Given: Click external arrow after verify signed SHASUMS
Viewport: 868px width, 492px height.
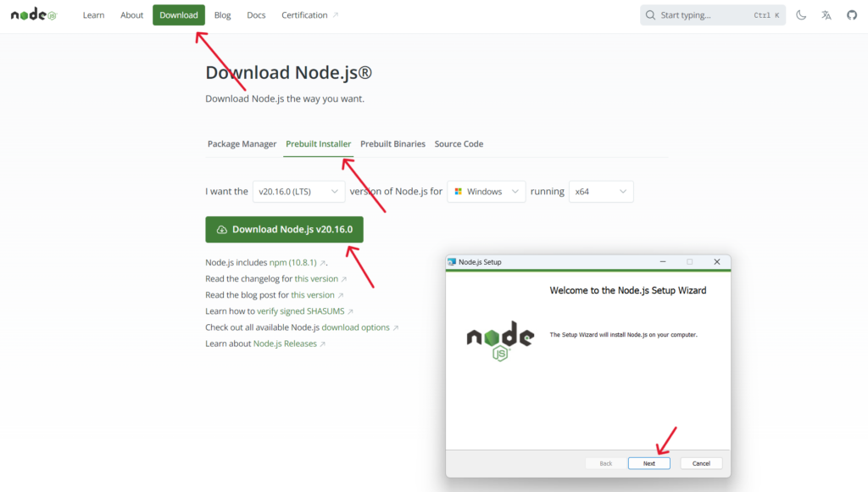Looking at the screenshot, I should [350, 311].
